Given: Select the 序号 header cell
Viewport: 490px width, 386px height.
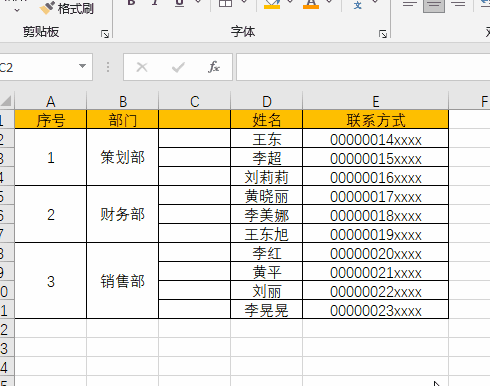Looking at the screenshot, I should (51, 119).
